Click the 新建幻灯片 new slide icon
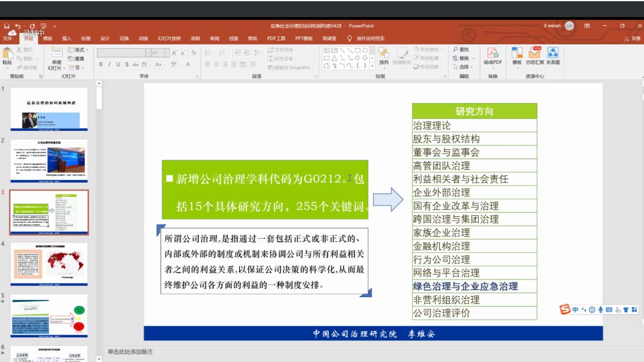This screenshot has width=644, height=362. [56, 54]
